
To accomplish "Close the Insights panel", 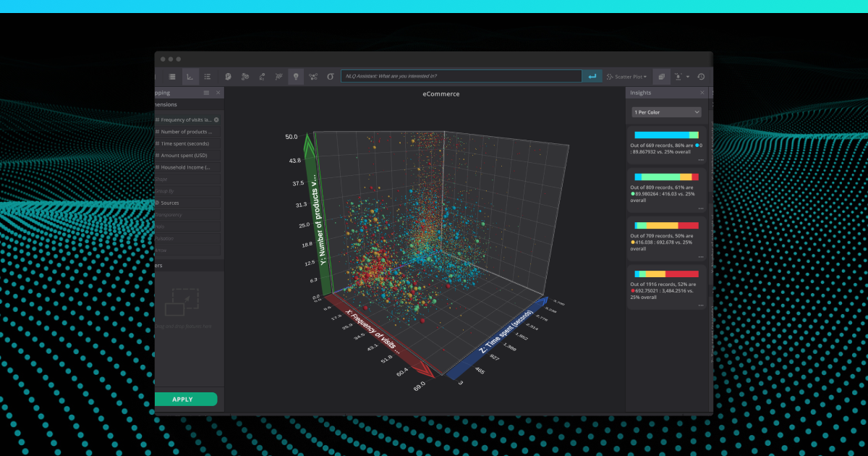I will [x=702, y=93].
